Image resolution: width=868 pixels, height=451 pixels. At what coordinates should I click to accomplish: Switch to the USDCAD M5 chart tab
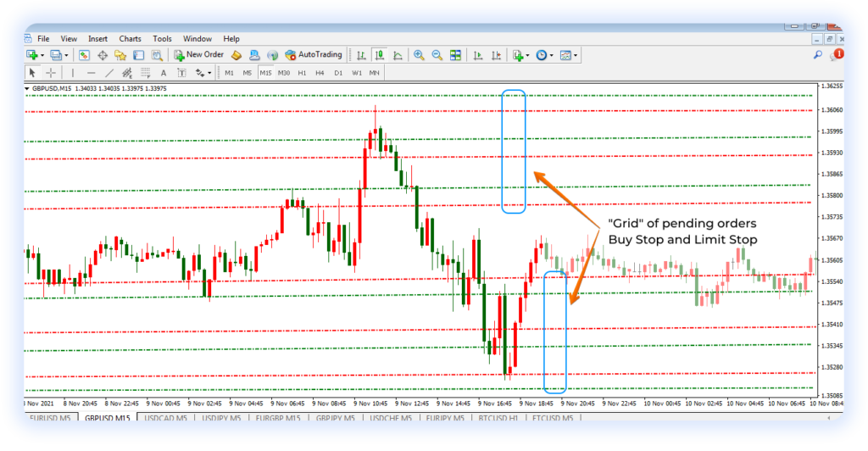pos(165,418)
